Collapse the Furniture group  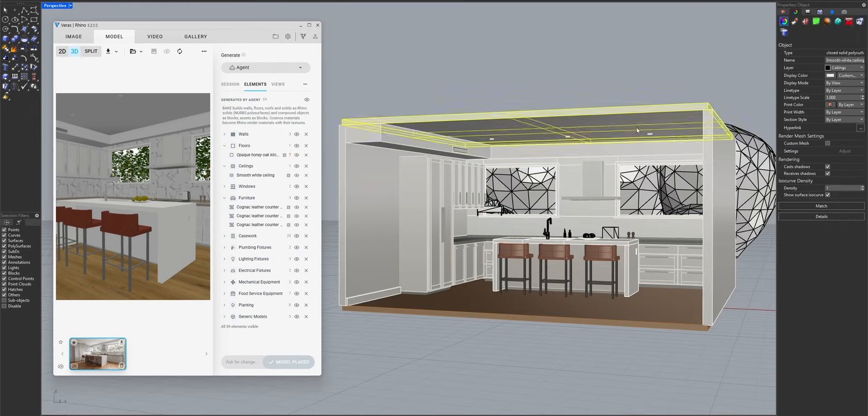click(225, 198)
